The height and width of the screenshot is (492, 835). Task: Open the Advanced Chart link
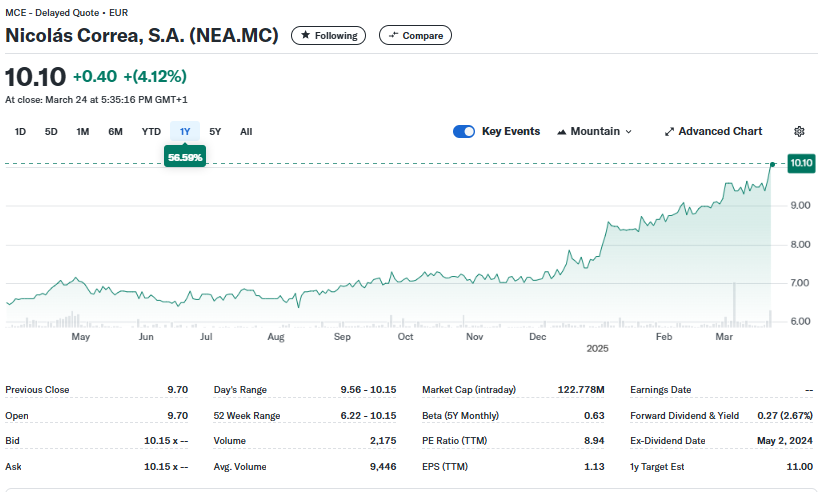click(714, 132)
